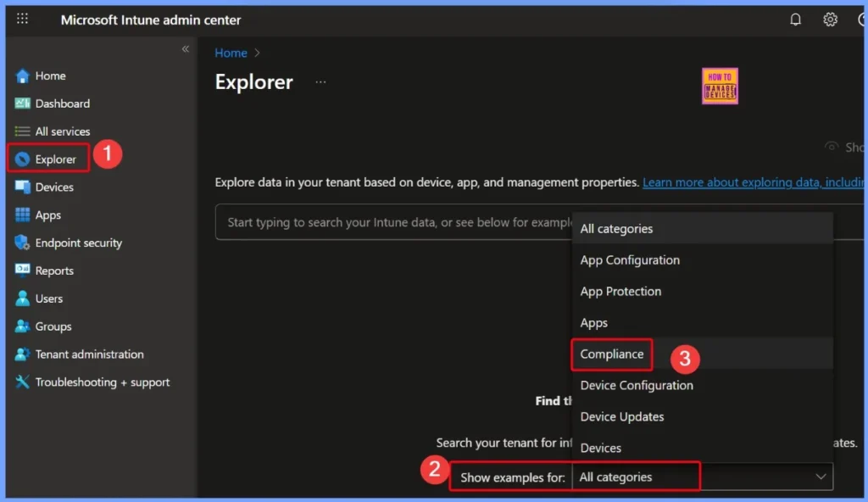Go to Home in navigation menu
Viewport: 868px width, 502px height.
tap(50, 76)
